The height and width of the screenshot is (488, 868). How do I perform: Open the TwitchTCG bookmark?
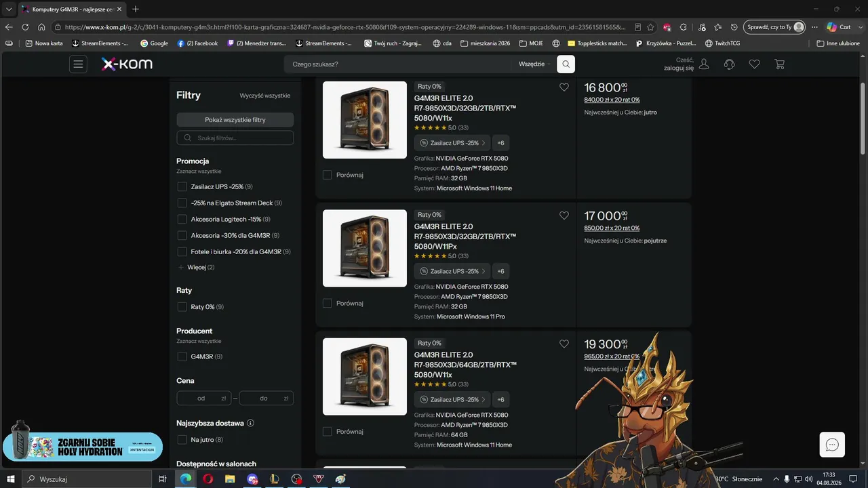click(723, 43)
